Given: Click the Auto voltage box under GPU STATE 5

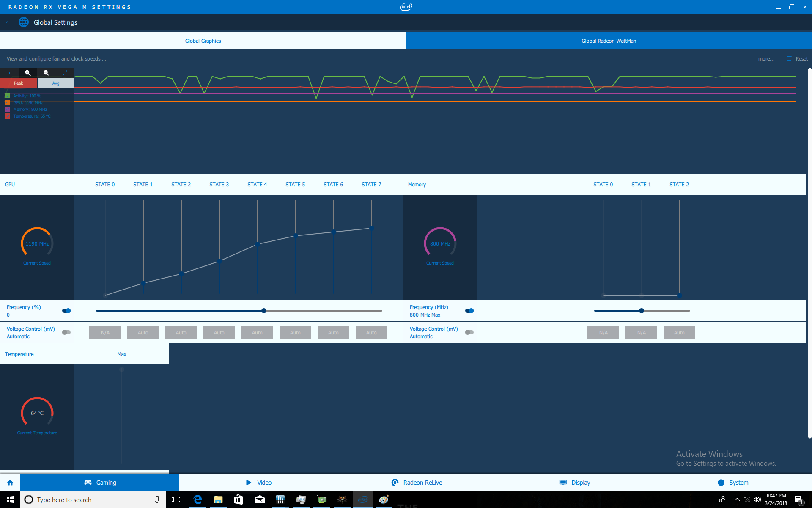Looking at the screenshot, I should [x=296, y=333].
